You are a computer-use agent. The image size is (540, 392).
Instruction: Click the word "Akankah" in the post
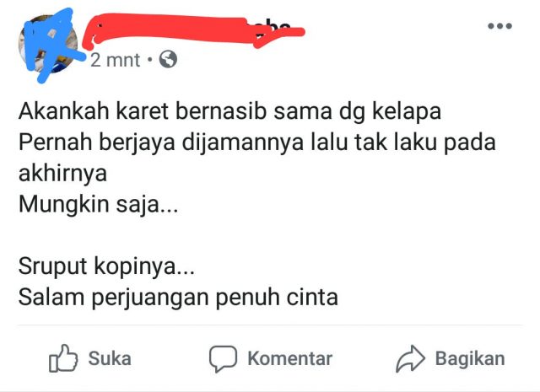tap(64, 111)
